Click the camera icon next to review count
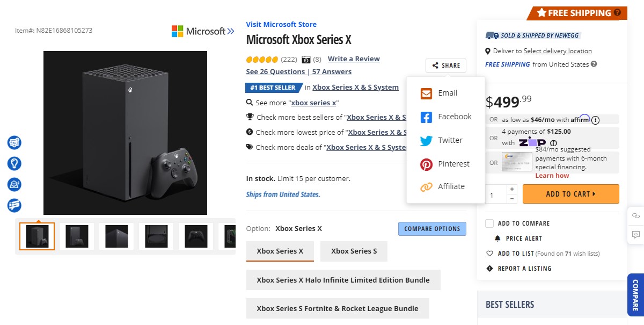The image size is (644, 325). click(305, 59)
